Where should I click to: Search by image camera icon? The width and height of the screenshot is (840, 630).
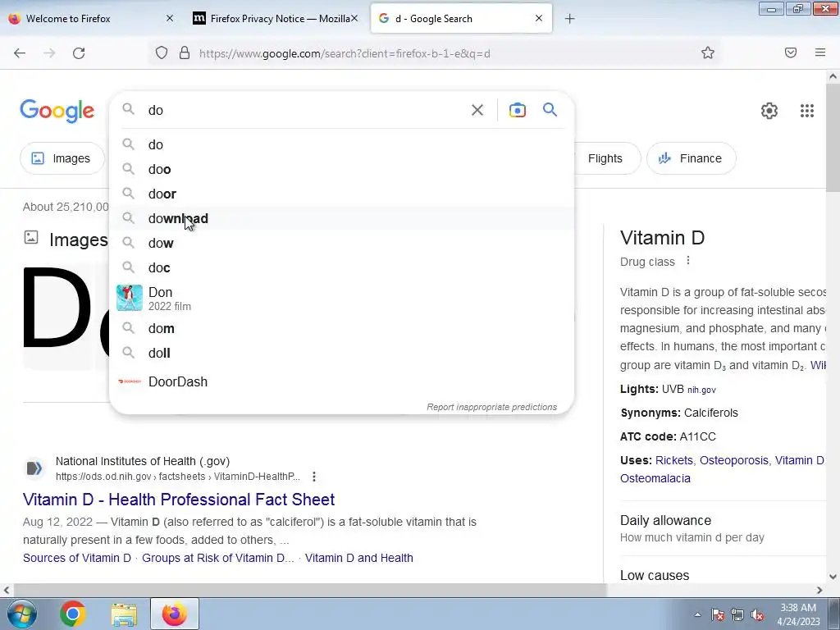[x=517, y=111]
